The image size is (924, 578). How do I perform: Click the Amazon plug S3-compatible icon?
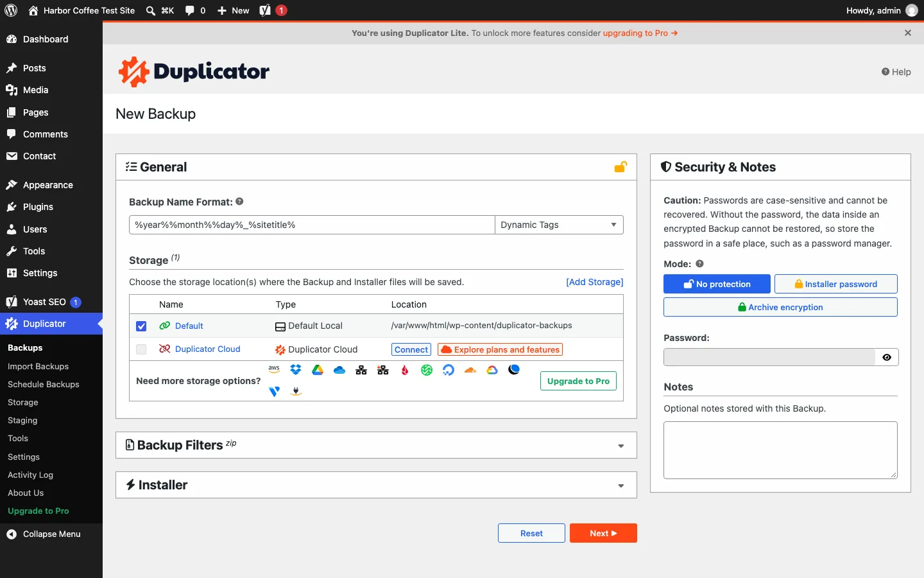(x=296, y=391)
